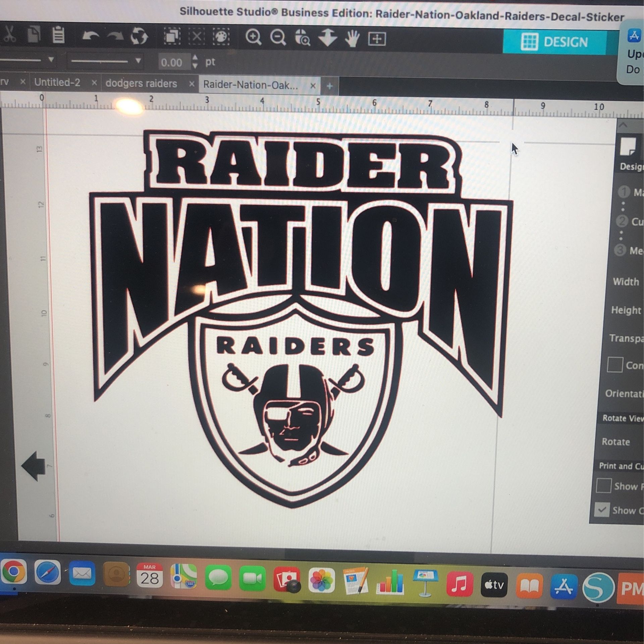Click the Select by Color palette icon
Image resolution: width=644 pixels, height=644 pixels.
221,36
